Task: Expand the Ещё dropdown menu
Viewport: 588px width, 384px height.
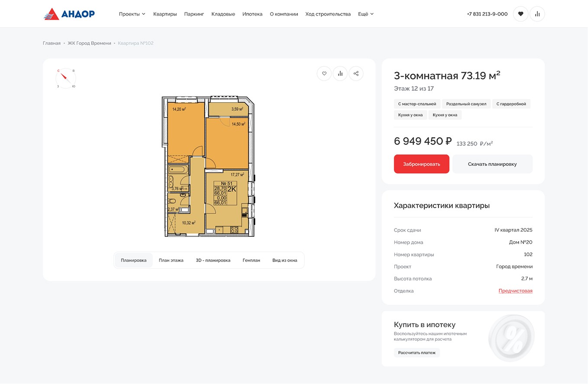Action: pyautogui.click(x=366, y=14)
